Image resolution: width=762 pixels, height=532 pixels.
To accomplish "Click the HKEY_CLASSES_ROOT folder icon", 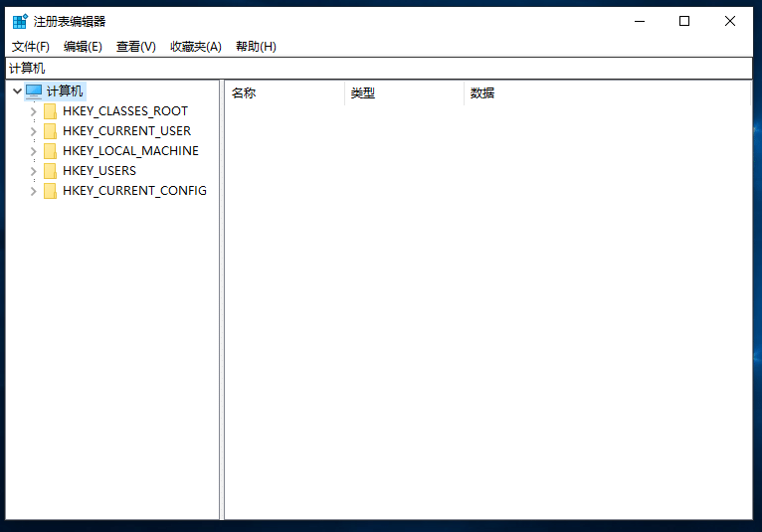I will point(50,111).
